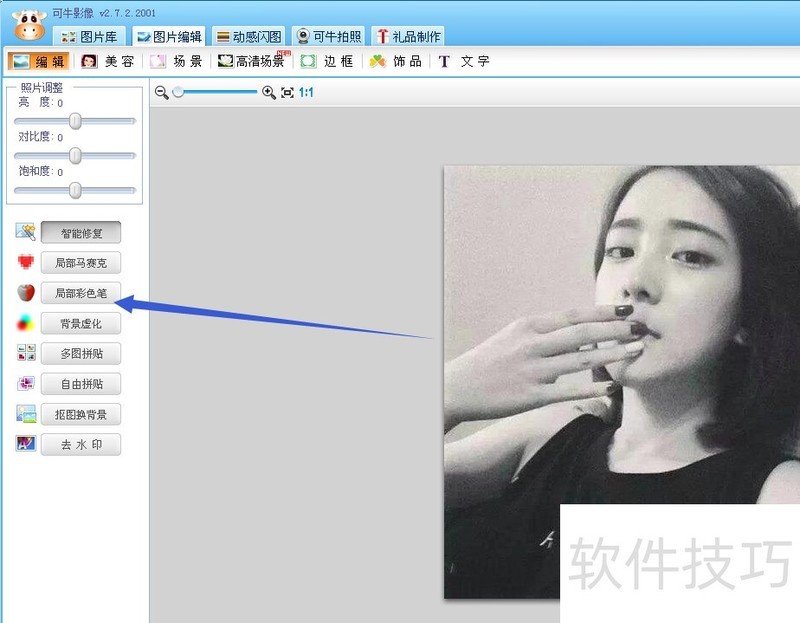
Task: Select the 智能修复 magic wand icon
Action: tap(24, 231)
